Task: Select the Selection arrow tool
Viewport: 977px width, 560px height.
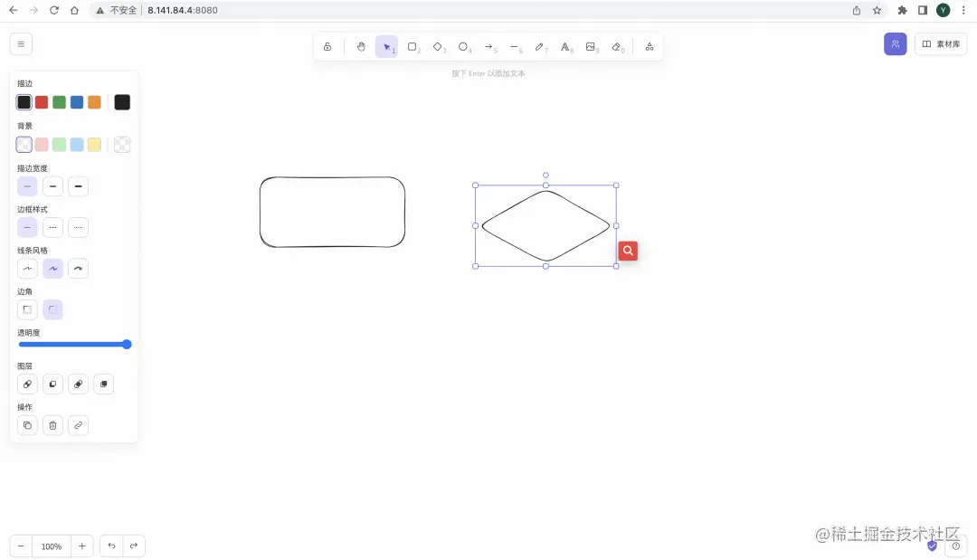Action: point(386,47)
